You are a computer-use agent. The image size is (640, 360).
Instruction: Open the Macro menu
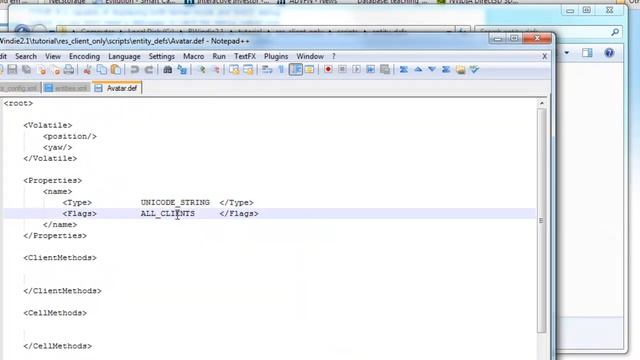(193, 56)
